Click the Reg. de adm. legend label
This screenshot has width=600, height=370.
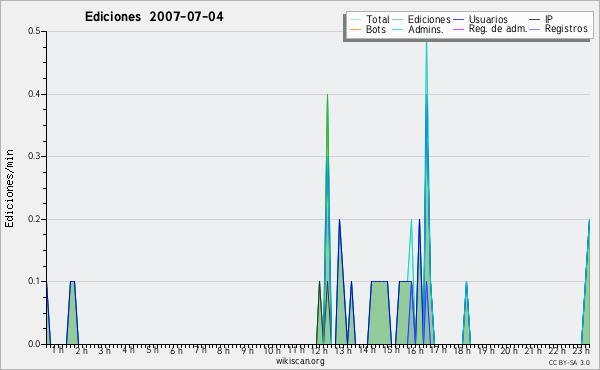498,29
